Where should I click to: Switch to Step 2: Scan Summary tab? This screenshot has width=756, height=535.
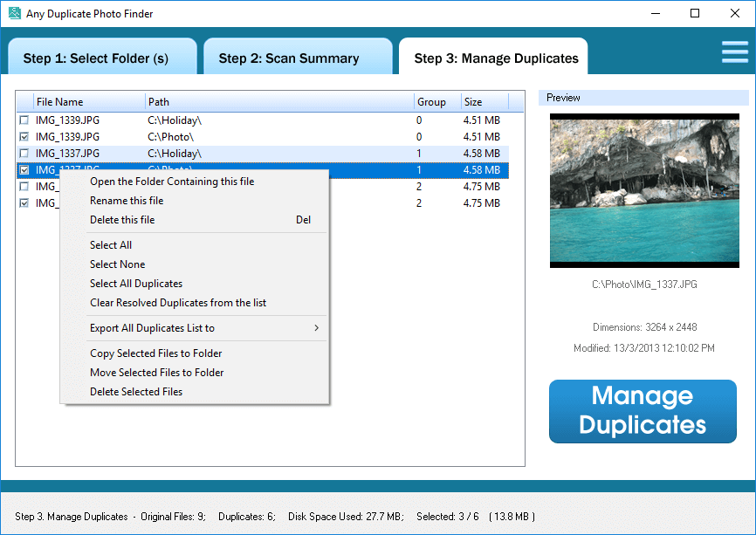coord(298,57)
